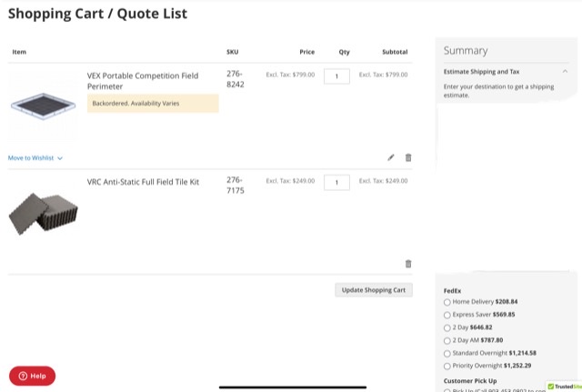
Task: Choose FedEx 2 Day AM $787.80 shipping
Action: click(447, 341)
